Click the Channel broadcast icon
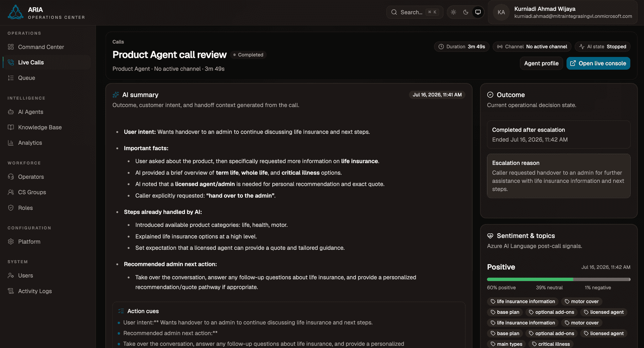Image resolution: width=644 pixels, height=348 pixels. point(500,47)
